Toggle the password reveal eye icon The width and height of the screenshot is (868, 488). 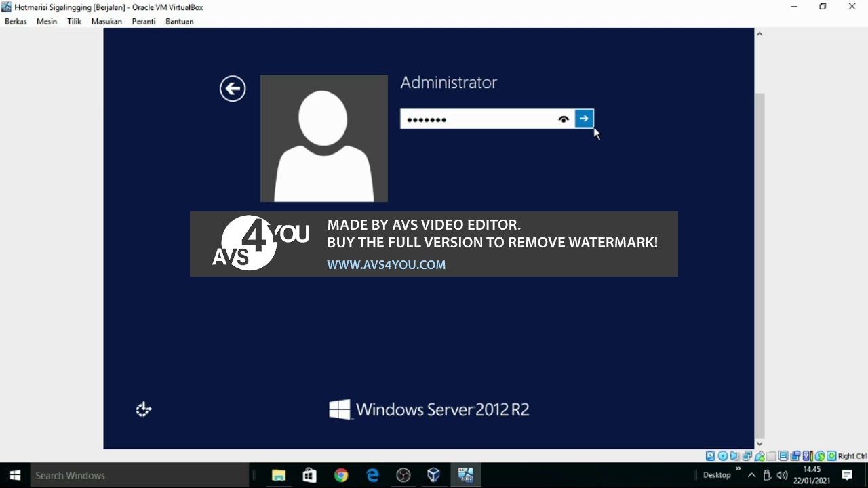pos(564,119)
